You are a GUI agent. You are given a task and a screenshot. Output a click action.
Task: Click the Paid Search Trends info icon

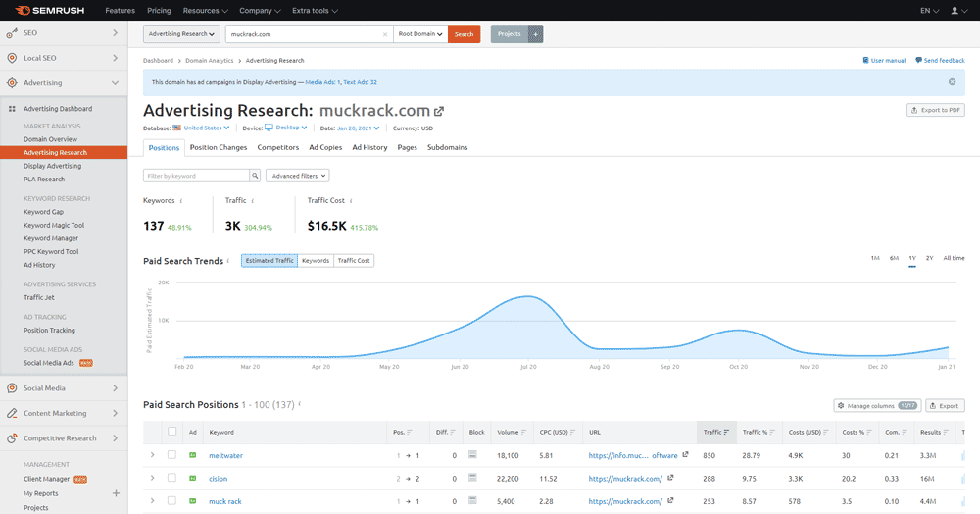click(x=228, y=261)
